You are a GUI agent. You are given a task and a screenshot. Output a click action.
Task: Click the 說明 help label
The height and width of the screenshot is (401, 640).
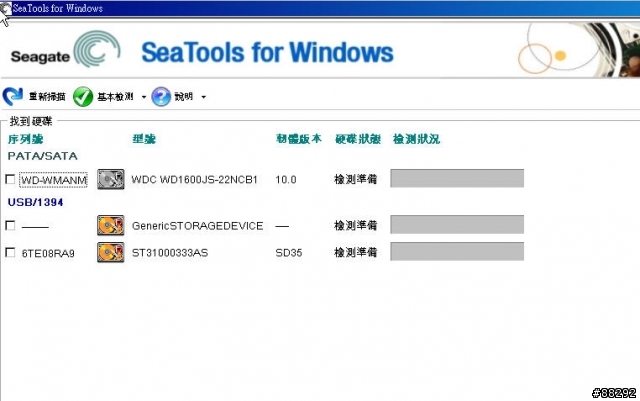[183, 96]
